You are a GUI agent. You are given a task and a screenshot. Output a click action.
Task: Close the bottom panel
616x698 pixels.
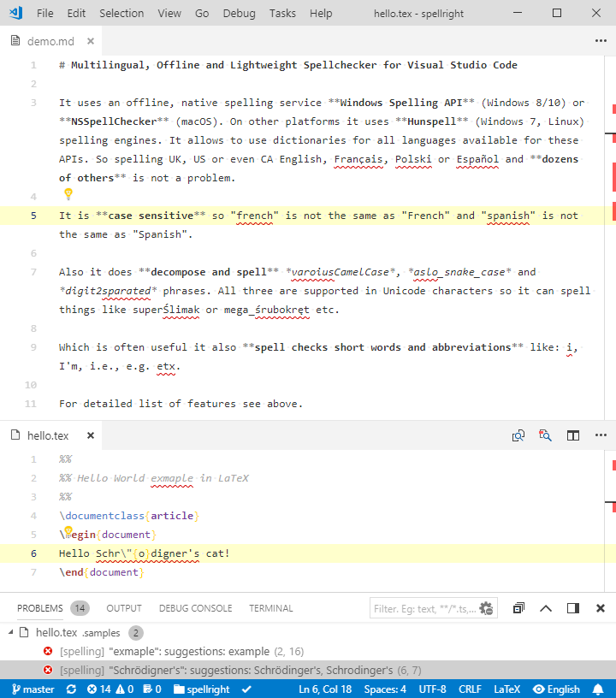[601, 608]
